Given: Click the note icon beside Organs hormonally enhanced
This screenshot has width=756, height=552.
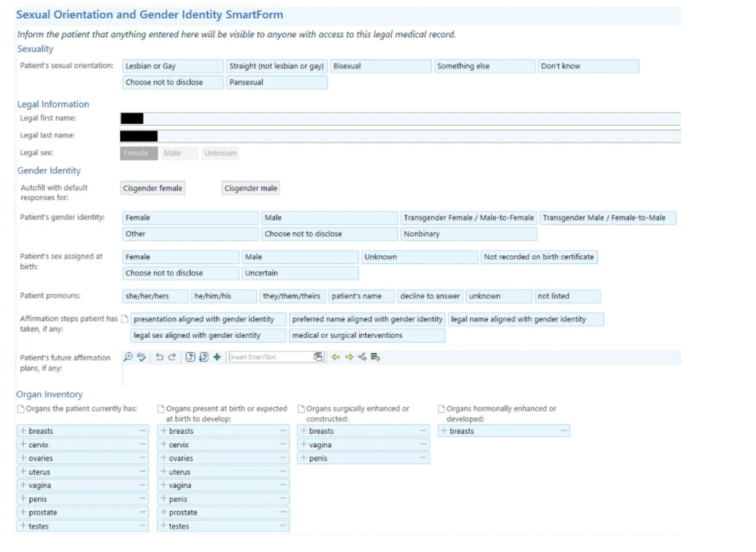Looking at the screenshot, I should tap(442, 409).
